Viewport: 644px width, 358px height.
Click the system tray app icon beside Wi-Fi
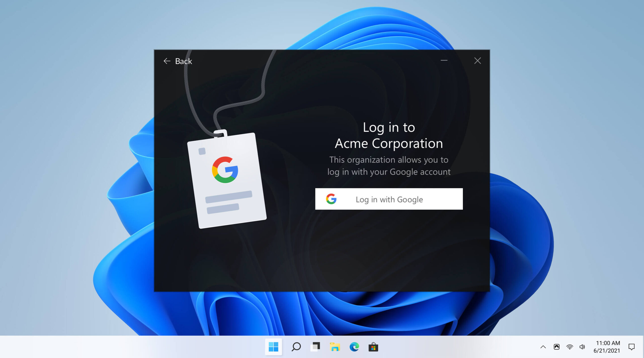click(x=556, y=347)
